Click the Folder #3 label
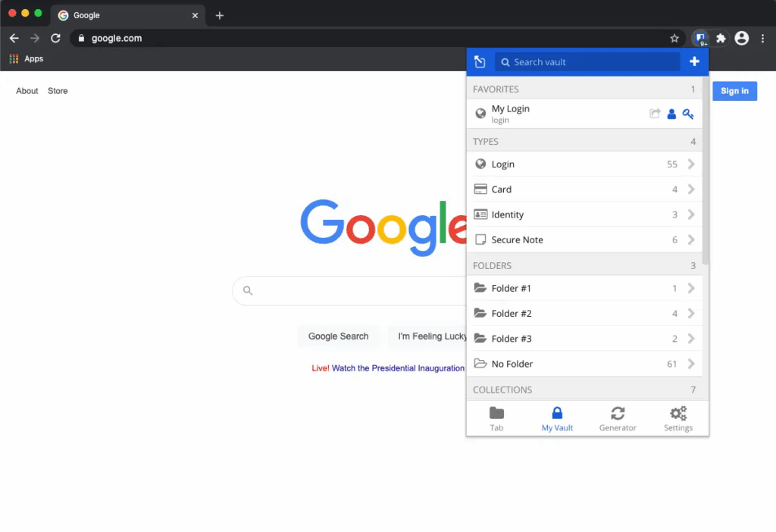Viewport: 776px width, 532px height. [512, 339]
